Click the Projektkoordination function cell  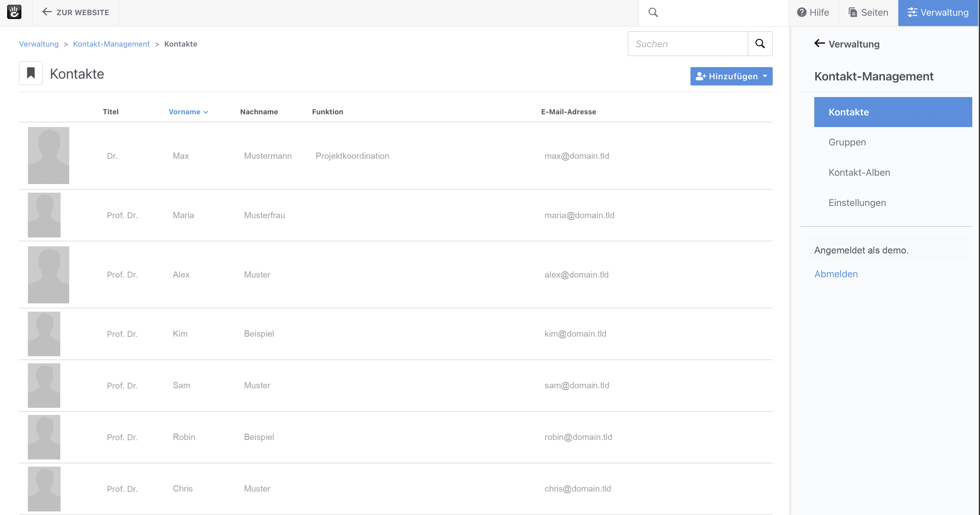point(352,156)
